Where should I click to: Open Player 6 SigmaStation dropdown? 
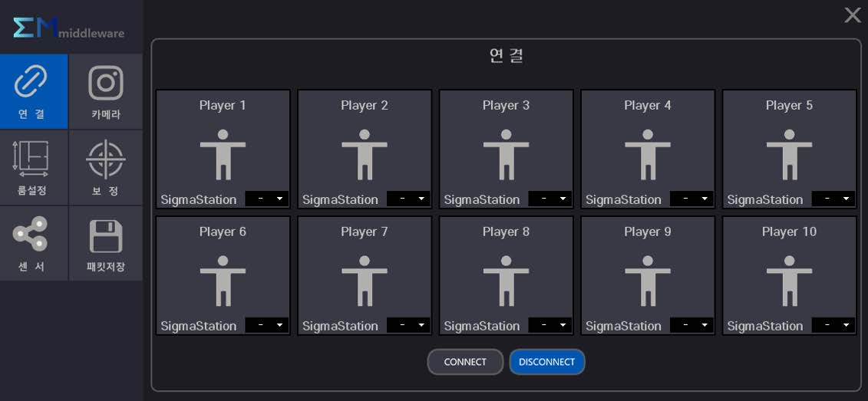(267, 324)
